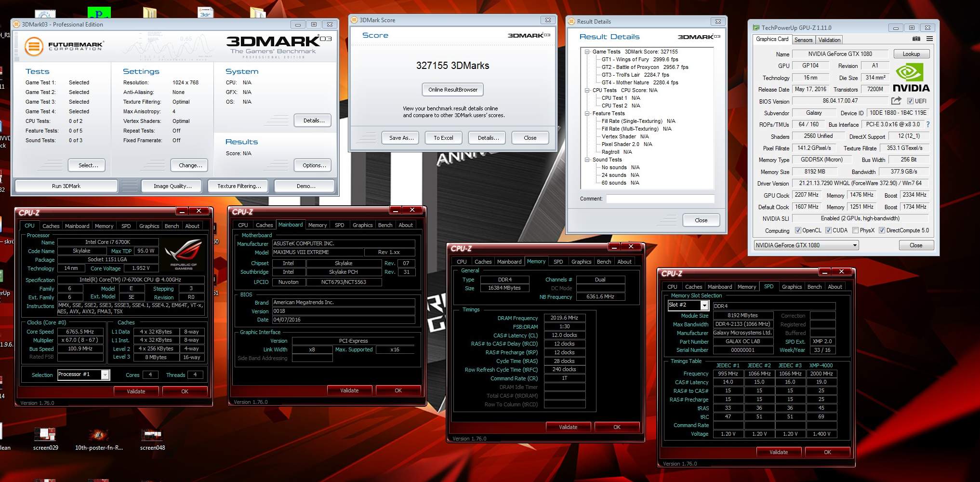The image size is (980, 482).
Task: Click the NVIDIA logo in GPU-Z
Action: click(911, 77)
